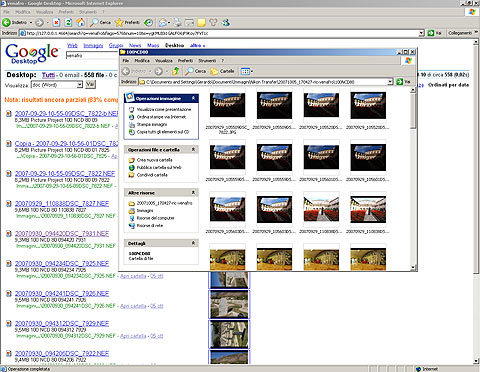Click the News link in Google Desktop
The height and width of the screenshot is (372, 480).
pos(135,45)
